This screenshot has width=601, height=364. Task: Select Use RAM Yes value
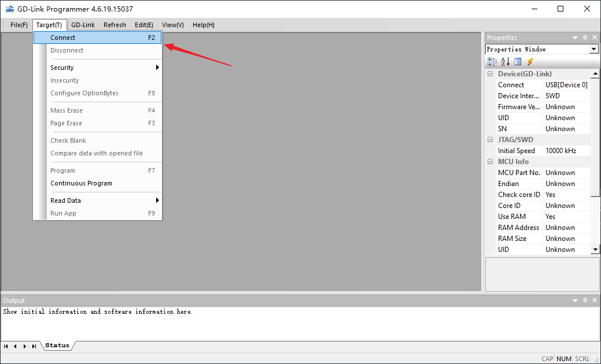(566, 217)
